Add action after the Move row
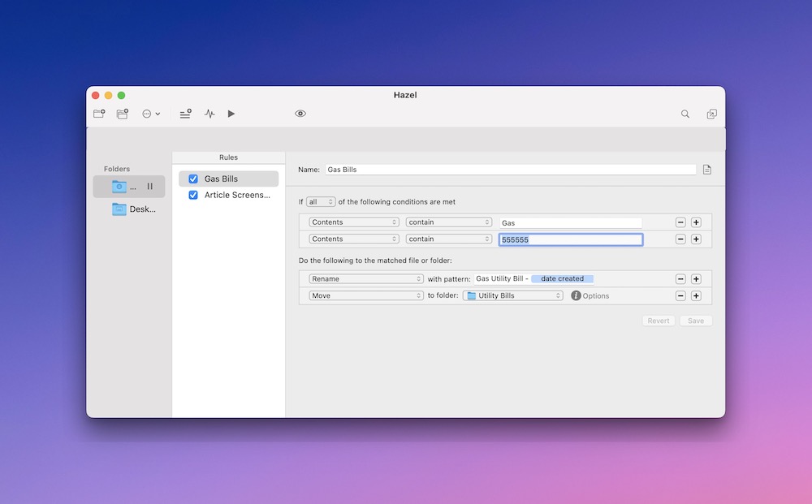 pos(696,295)
